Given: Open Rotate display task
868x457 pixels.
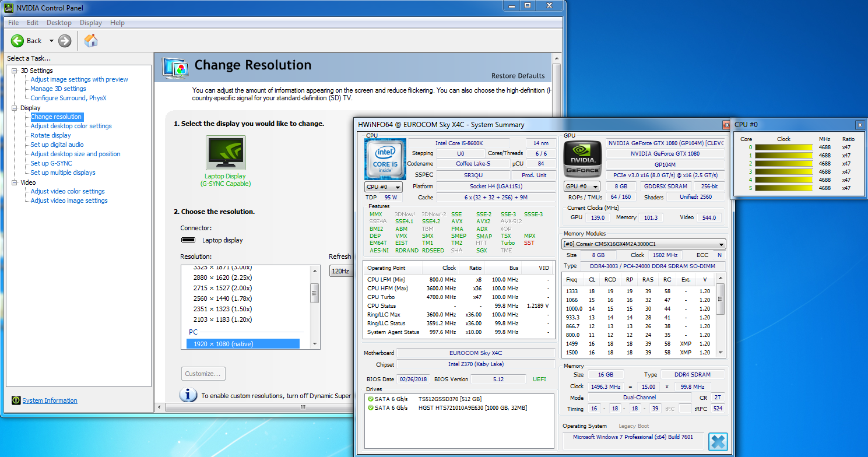Looking at the screenshot, I should coord(51,135).
